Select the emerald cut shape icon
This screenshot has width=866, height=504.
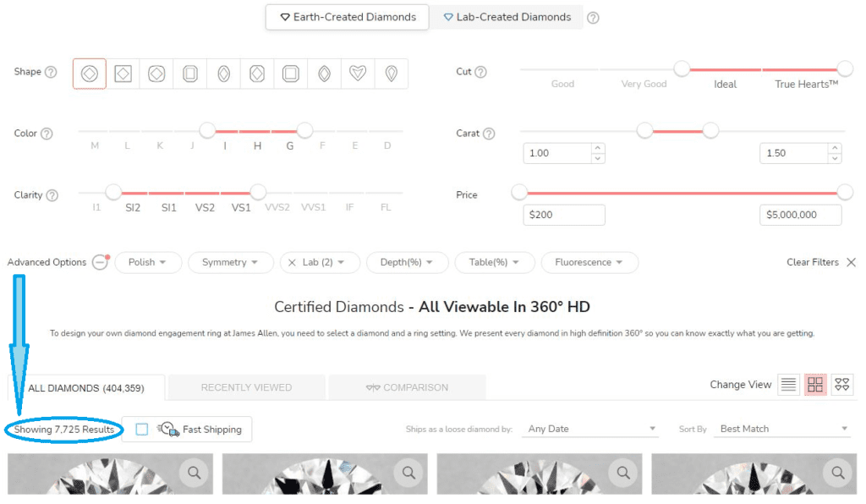click(190, 74)
